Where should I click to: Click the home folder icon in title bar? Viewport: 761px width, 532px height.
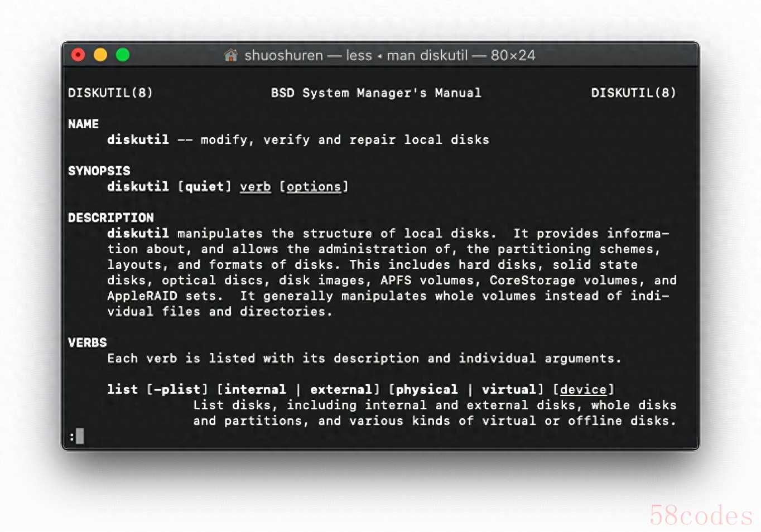click(x=230, y=55)
